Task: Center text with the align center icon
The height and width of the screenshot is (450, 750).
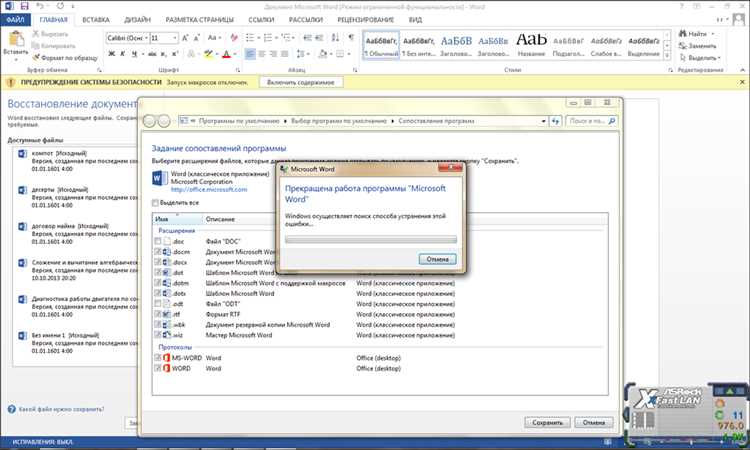Action: click(x=262, y=54)
